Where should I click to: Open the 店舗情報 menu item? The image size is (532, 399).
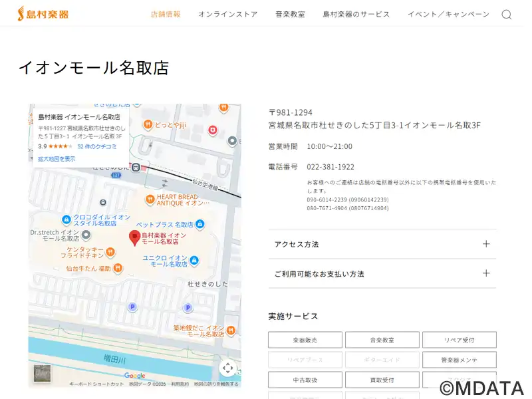pos(166,14)
